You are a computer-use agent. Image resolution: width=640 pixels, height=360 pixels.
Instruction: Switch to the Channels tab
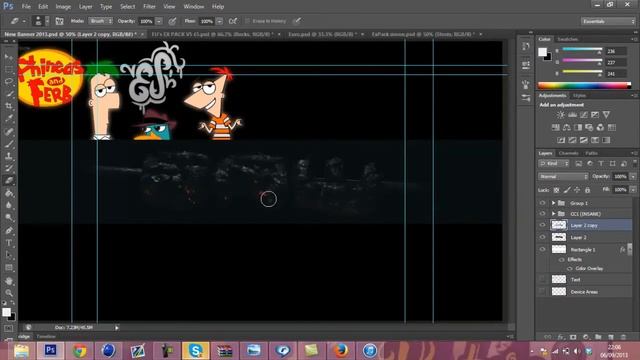pyautogui.click(x=569, y=153)
